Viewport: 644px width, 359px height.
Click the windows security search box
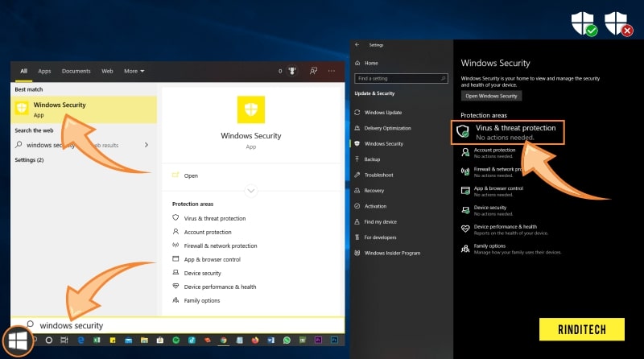click(178, 325)
